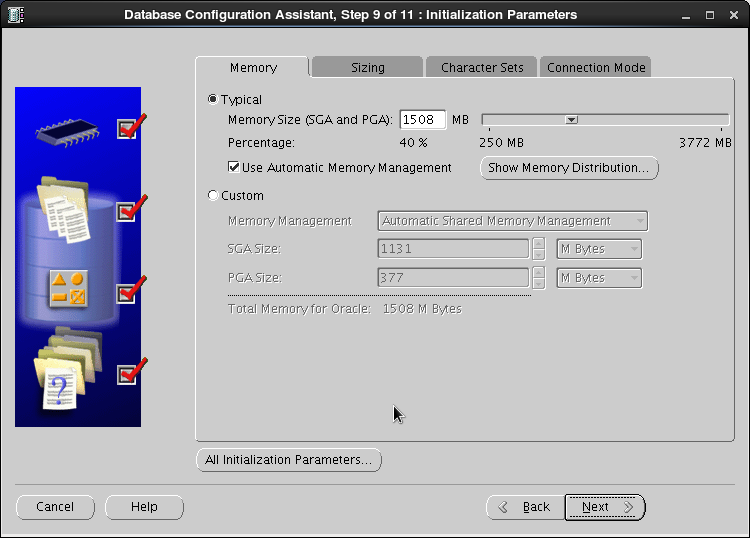Click the Memory Size input field
Screen dimensions: 750x538
[x=422, y=120]
